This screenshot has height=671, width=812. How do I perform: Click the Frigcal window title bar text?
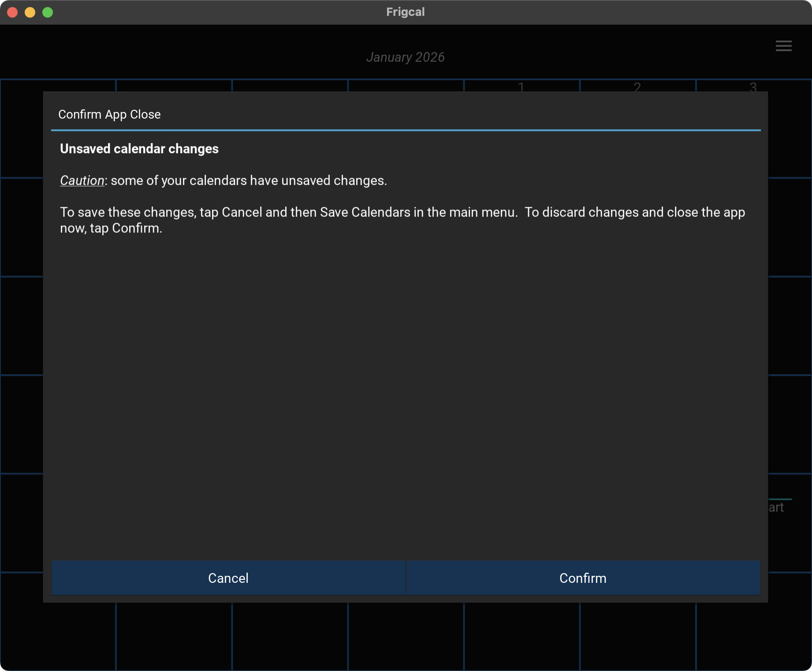point(405,12)
